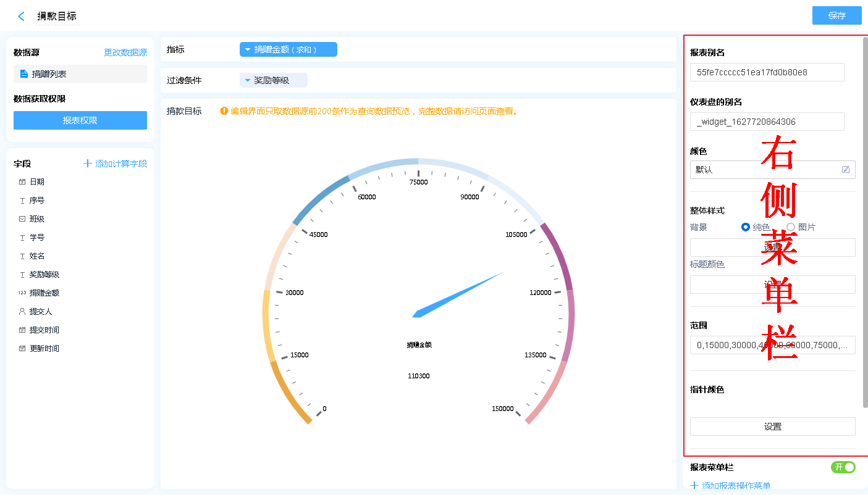This screenshot has width=868, height=495.
Task: Click the 更改数据源 link
Action: (x=125, y=53)
